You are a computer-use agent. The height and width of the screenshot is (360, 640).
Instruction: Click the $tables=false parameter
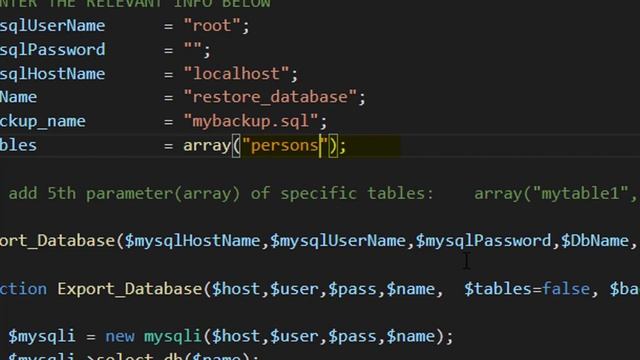[527, 289]
